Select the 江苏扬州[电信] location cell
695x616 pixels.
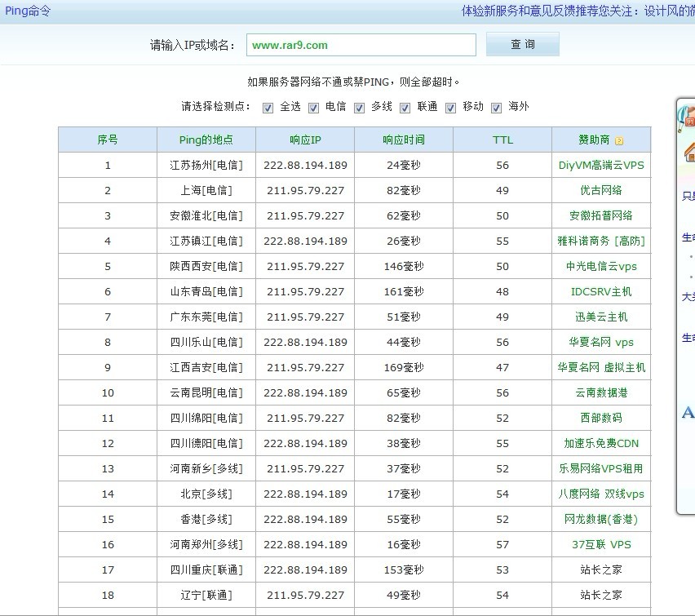point(206,166)
